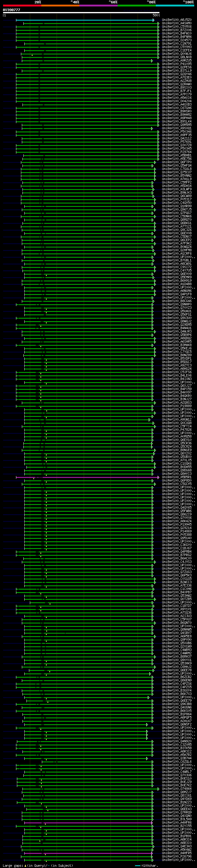197x868 pixels.
Task: Select the UniRef100_B9SI03 label
Action: coord(177,88)
